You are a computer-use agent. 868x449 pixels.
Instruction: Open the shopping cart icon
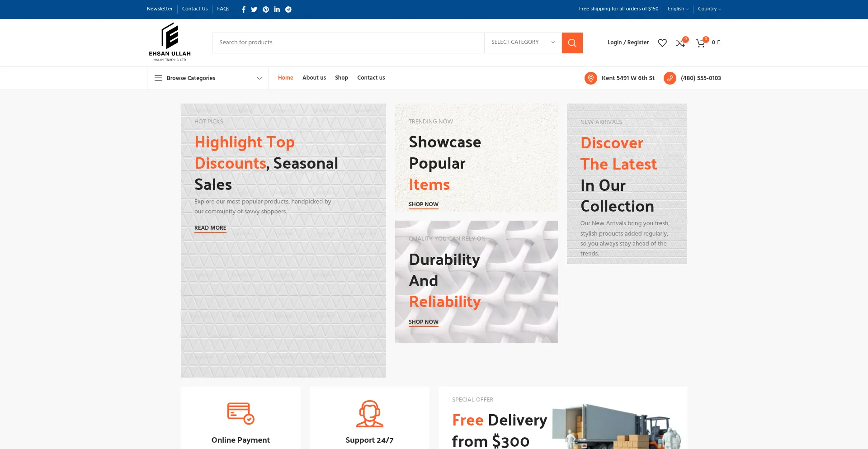click(x=701, y=43)
